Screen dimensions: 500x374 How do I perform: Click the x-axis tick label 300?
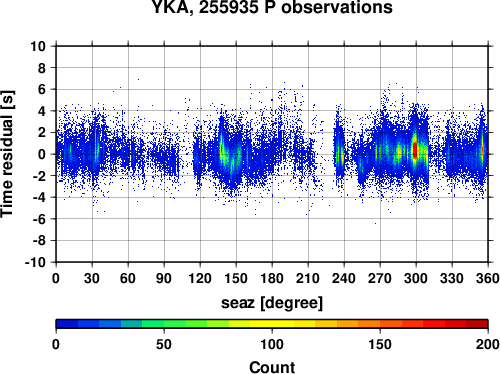(416, 278)
